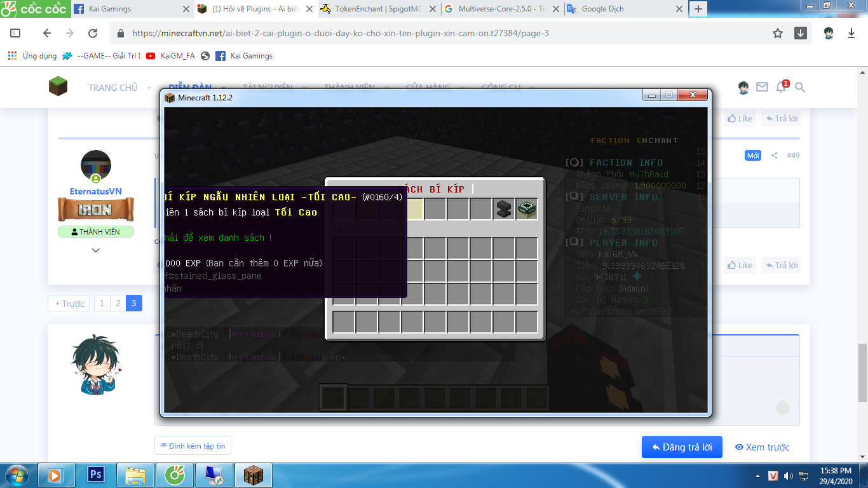Click EternatusVN's profile avatar
Image resolution: width=868 pixels, height=488 pixels.
pos(96,166)
